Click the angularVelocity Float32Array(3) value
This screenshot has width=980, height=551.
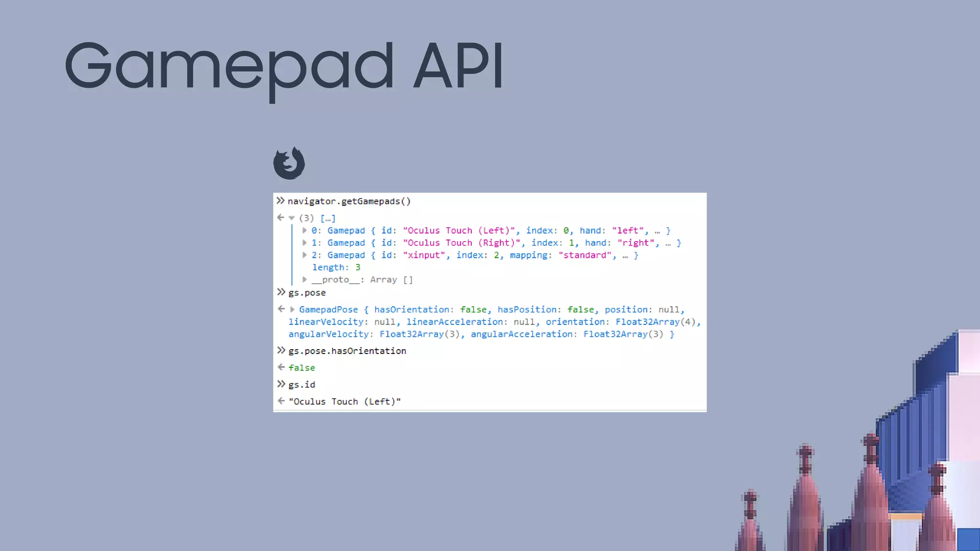tap(419, 334)
